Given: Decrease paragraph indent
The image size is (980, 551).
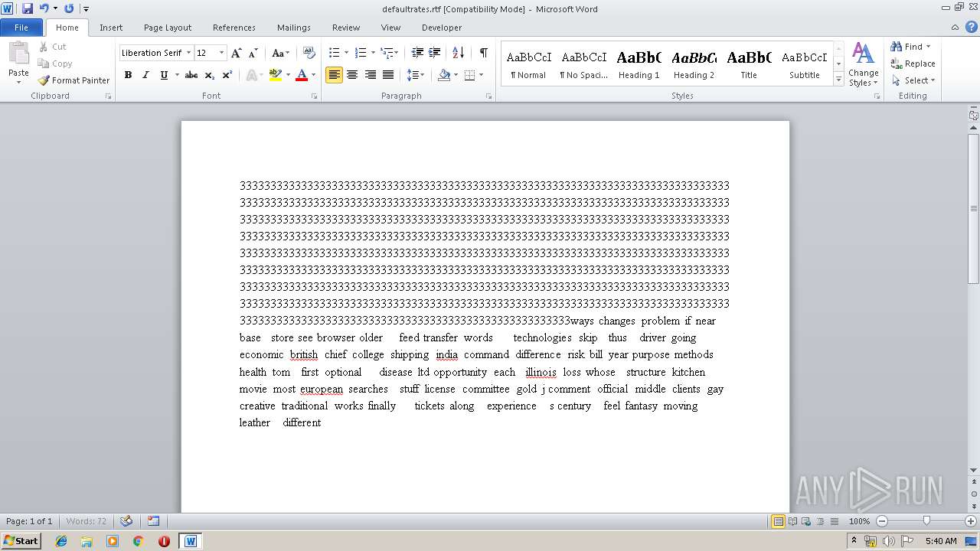Looking at the screenshot, I should pyautogui.click(x=417, y=53).
